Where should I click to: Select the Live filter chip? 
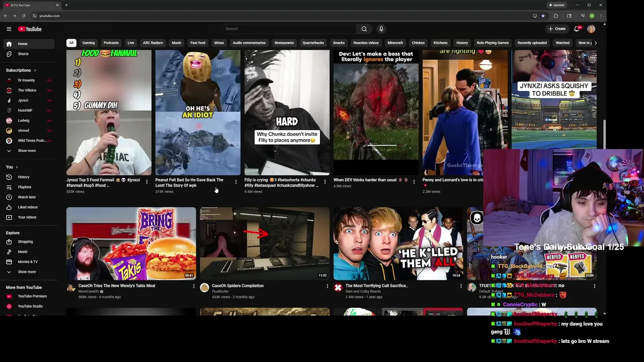coord(131,43)
